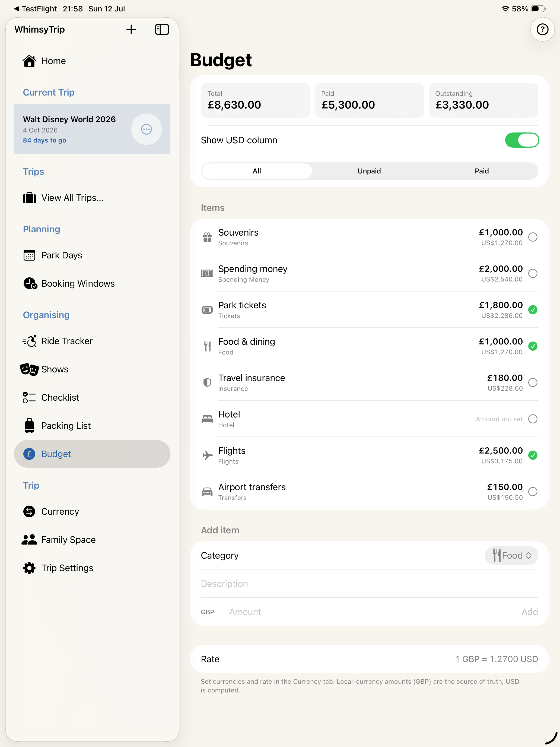Click the car icon beside Airport transfers

207,492
